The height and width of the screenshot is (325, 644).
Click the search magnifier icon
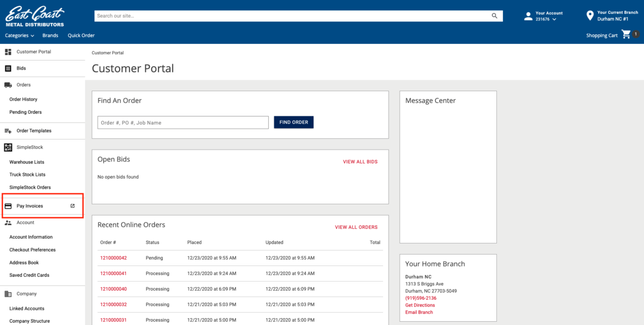click(494, 16)
